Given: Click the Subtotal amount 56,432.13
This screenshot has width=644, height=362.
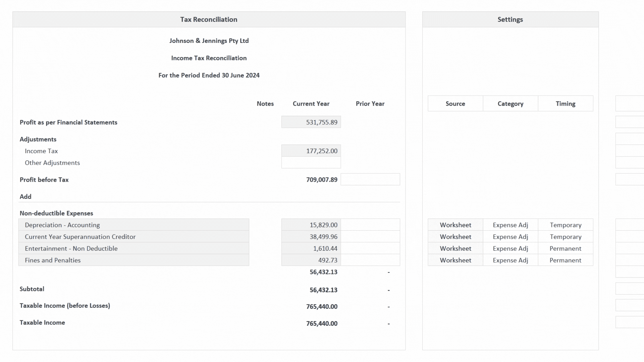Looking at the screenshot, I should click(x=323, y=290).
